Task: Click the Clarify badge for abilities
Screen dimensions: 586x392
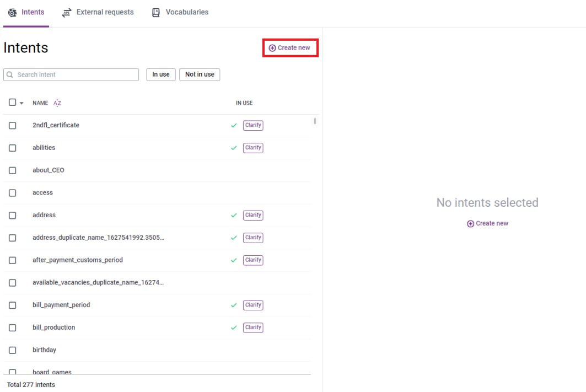Action: [x=253, y=148]
